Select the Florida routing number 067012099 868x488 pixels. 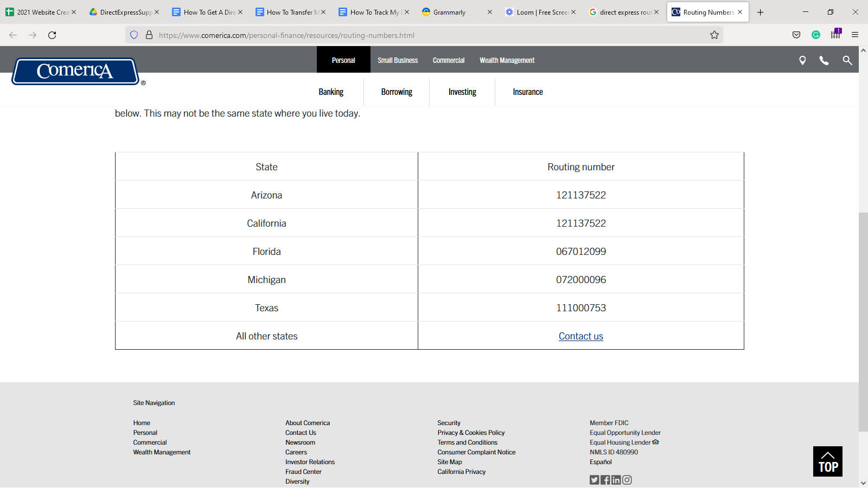(581, 252)
